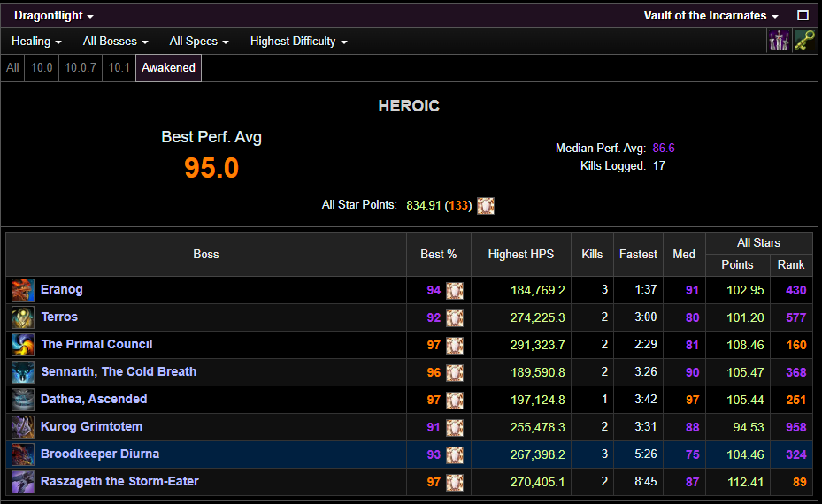Click the Sennarth boss portrait icon
The width and height of the screenshot is (822, 504).
tap(22, 372)
